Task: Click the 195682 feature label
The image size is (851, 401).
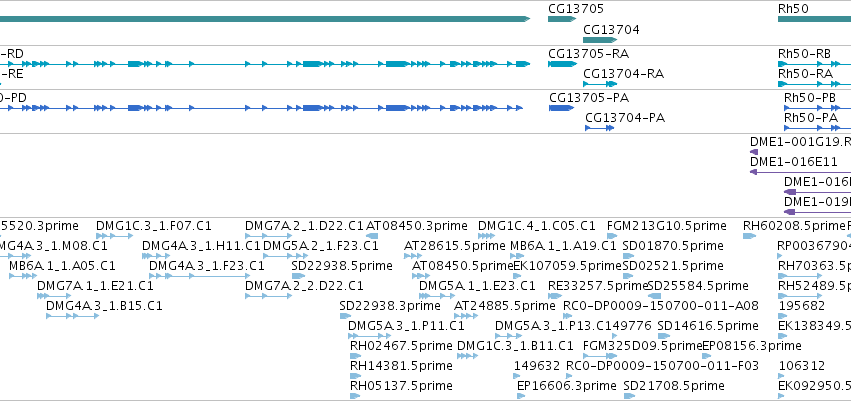Action: tap(802, 305)
